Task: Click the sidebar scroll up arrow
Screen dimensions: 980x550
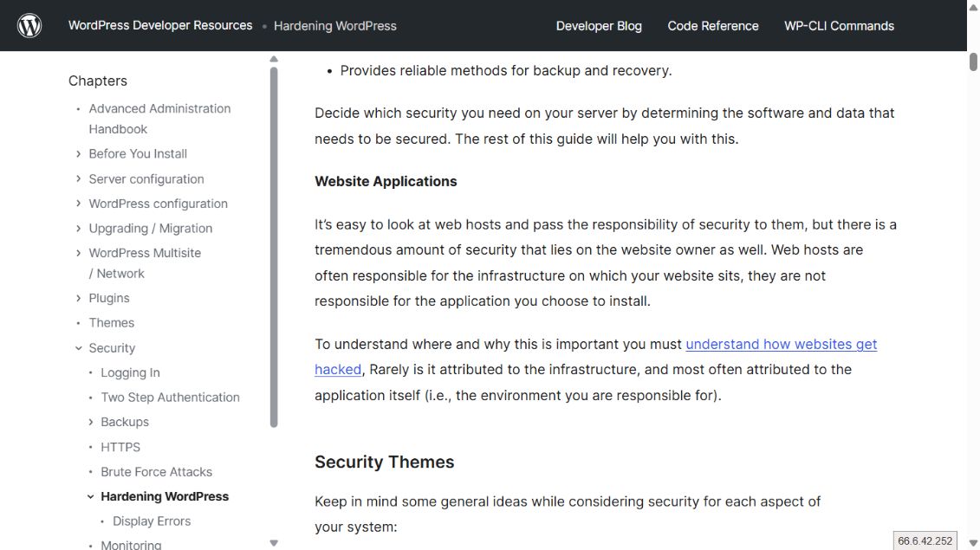Action: click(x=274, y=59)
